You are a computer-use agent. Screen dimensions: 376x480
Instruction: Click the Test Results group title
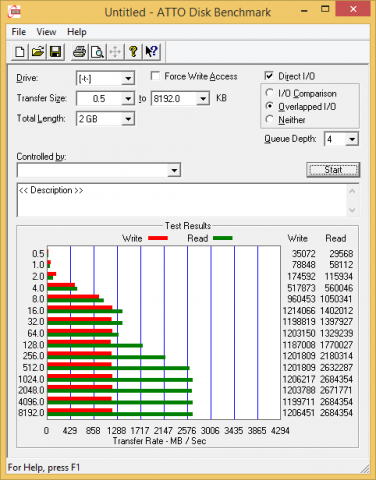point(188,226)
